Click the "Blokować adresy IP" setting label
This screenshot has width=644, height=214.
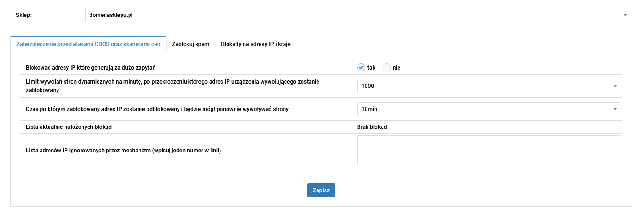(x=94, y=68)
